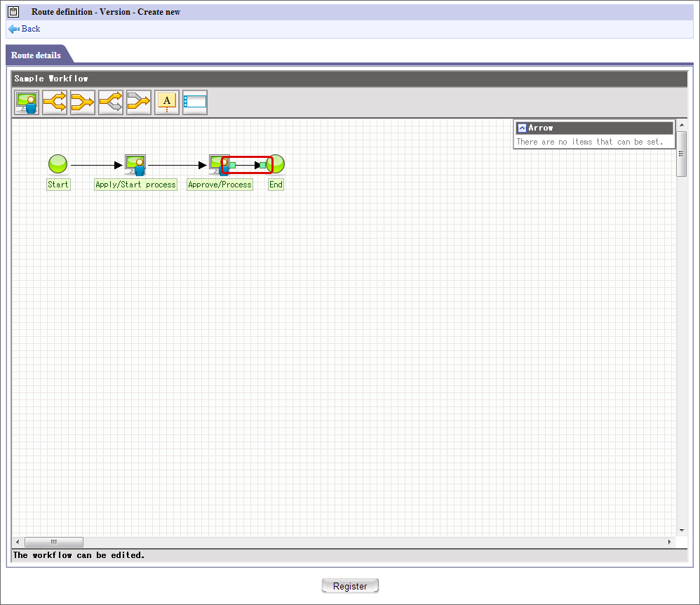
Task: Click the Sample Workflow title text
Action: click(51, 79)
